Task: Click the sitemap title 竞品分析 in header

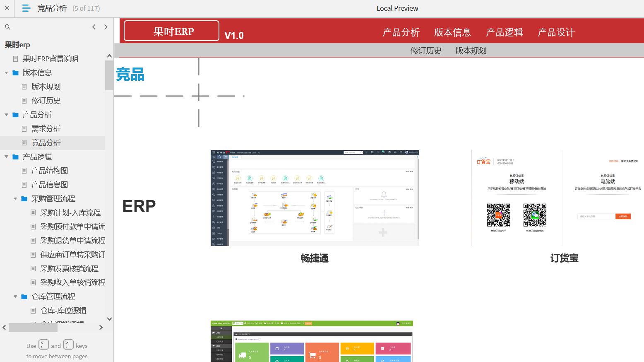Action: coord(52,8)
